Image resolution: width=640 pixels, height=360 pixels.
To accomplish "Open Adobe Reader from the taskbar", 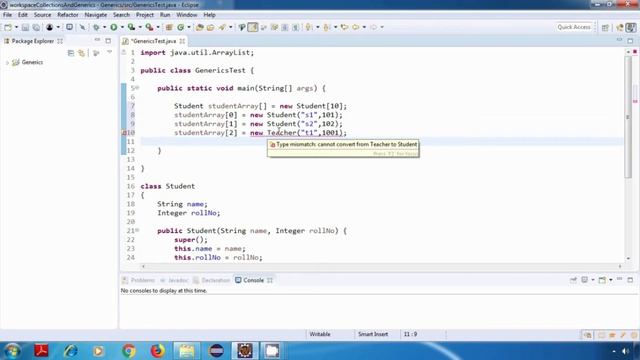I will coord(41,351).
